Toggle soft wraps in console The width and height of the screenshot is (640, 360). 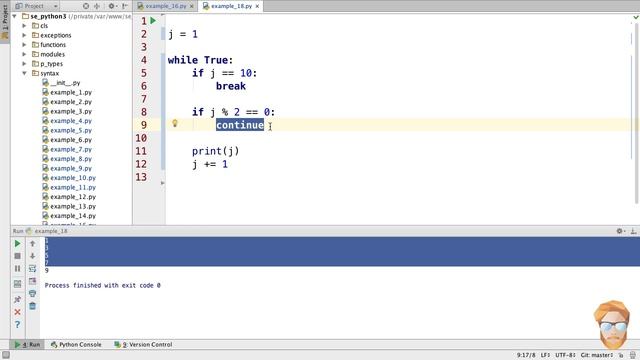coord(32,269)
